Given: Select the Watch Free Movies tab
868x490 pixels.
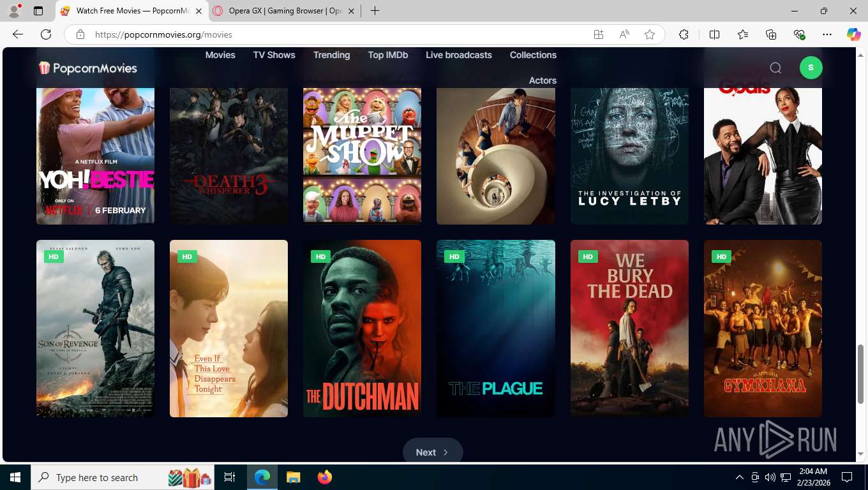Looking at the screenshot, I should click(133, 11).
